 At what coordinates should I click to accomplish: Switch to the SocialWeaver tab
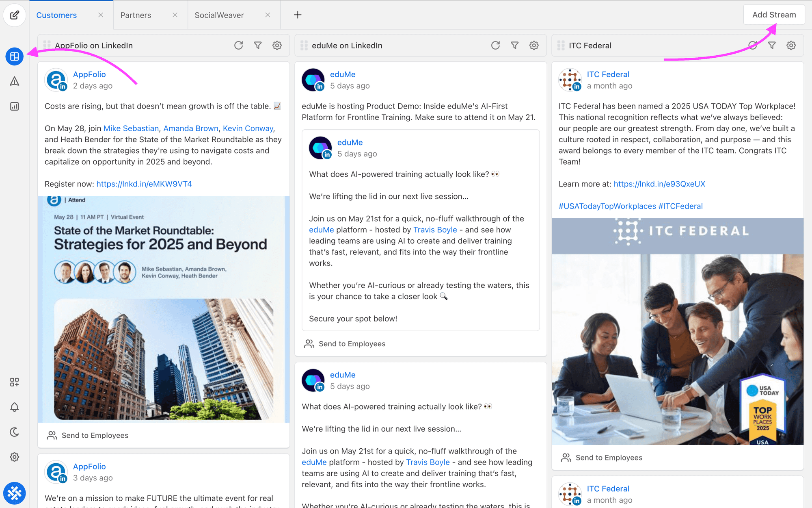coord(219,15)
